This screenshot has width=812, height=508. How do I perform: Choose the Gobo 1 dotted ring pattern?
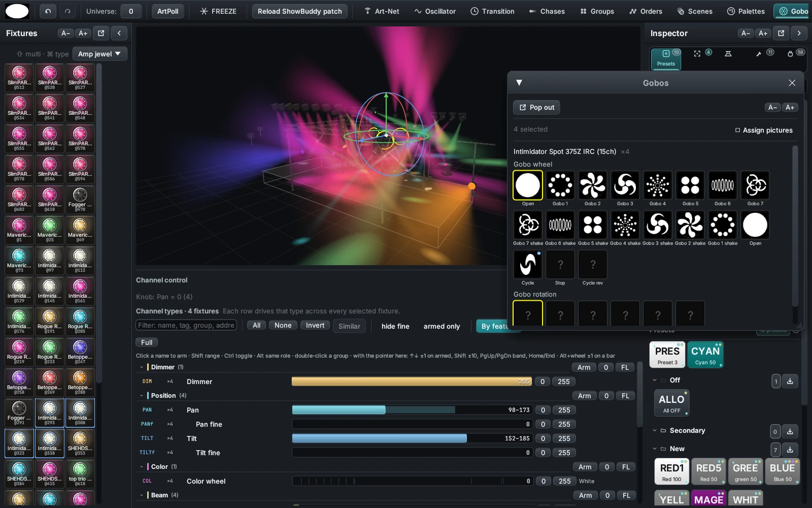click(x=560, y=185)
